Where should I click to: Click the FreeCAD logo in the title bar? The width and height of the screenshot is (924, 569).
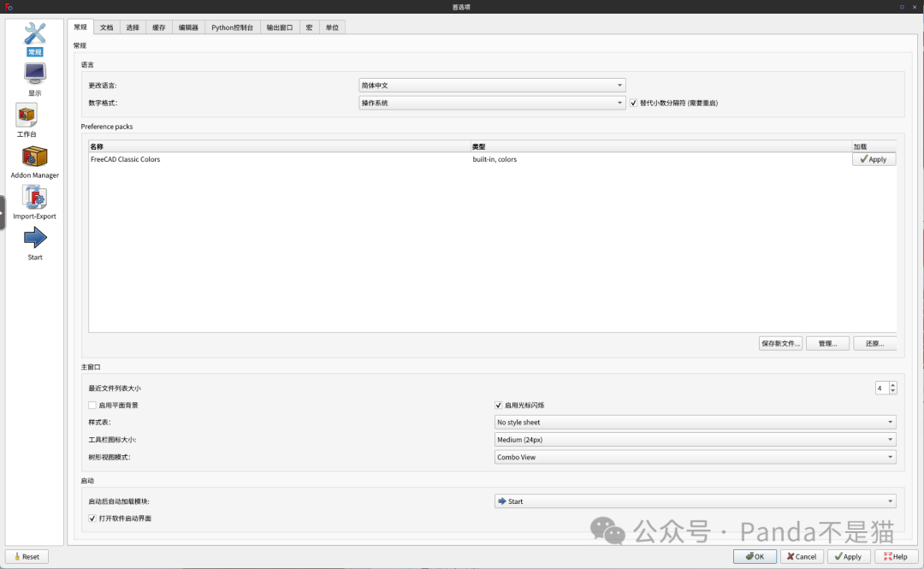(x=9, y=7)
